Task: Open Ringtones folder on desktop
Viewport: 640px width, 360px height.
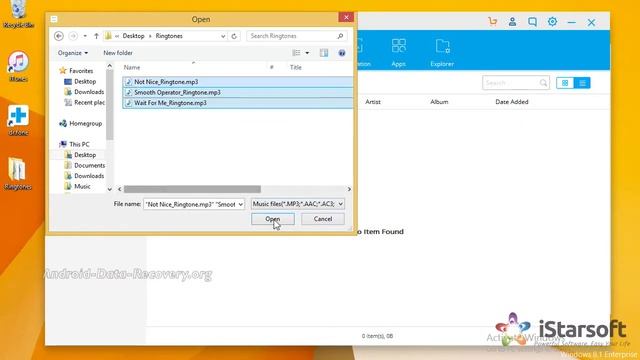Action: [18, 174]
